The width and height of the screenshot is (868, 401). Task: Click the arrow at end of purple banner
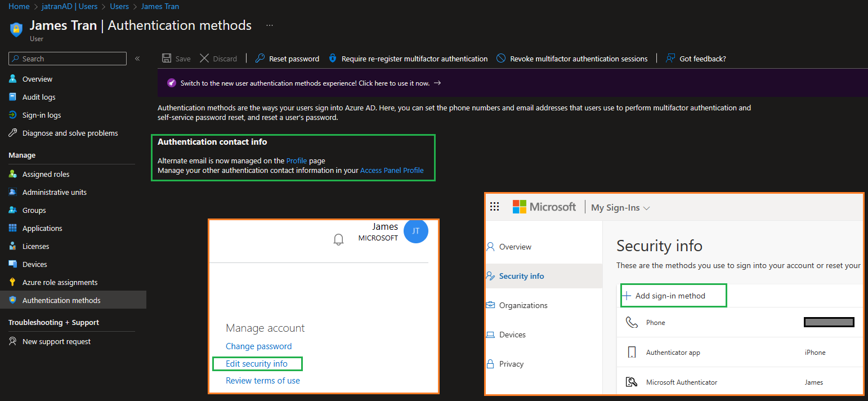pos(437,83)
